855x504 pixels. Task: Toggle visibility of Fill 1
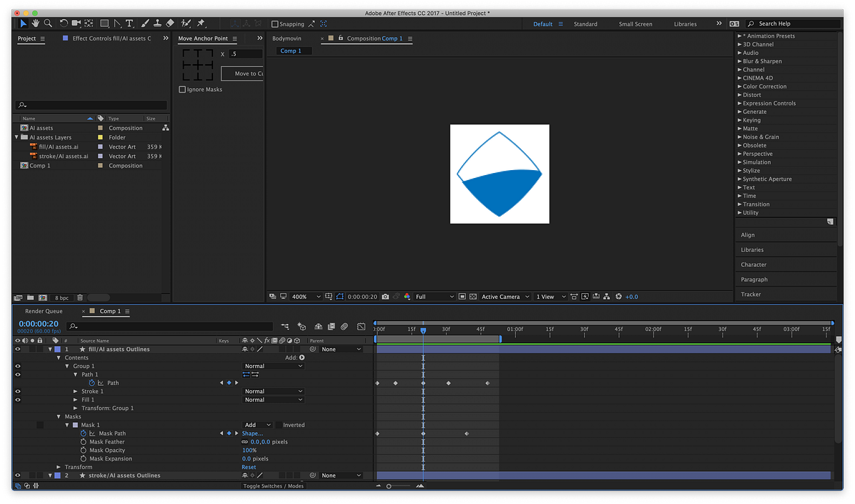pos(19,400)
